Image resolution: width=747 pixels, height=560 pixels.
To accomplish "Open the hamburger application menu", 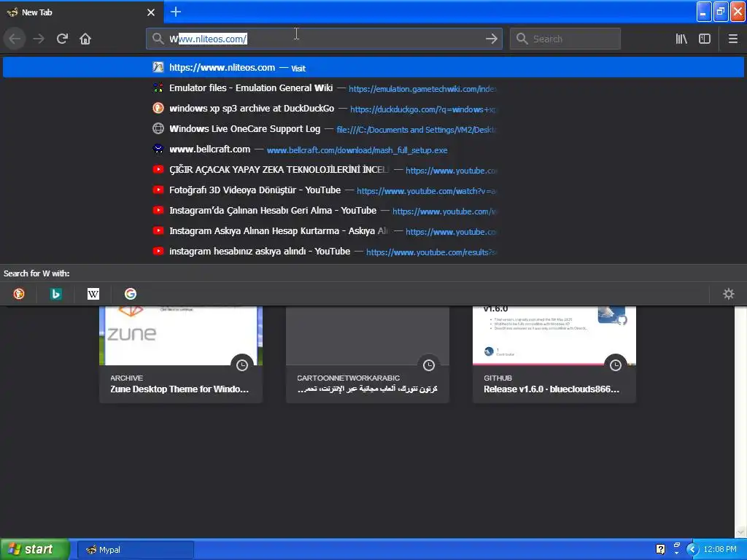I will click(x=732, y=39).
